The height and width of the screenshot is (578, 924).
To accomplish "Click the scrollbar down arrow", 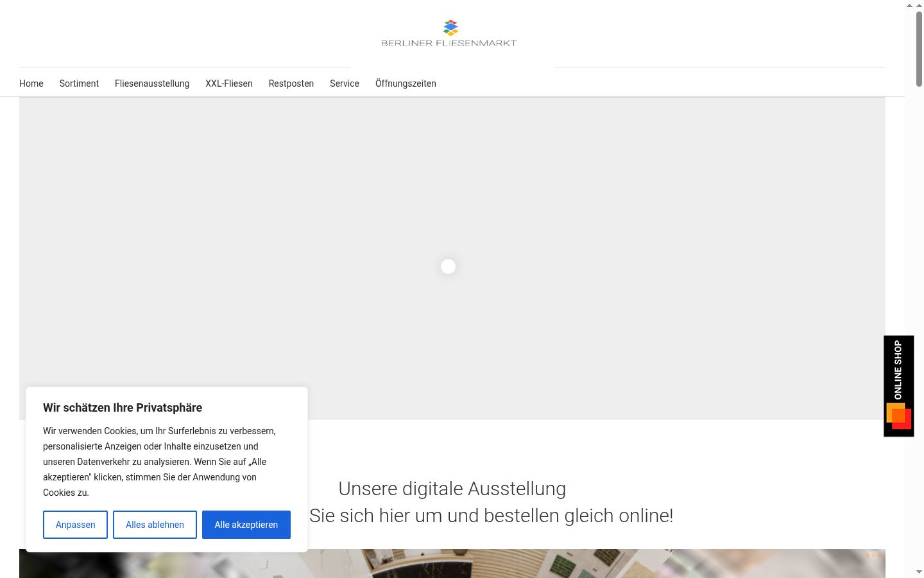I will pyautogui.click(x=919, y=572).
